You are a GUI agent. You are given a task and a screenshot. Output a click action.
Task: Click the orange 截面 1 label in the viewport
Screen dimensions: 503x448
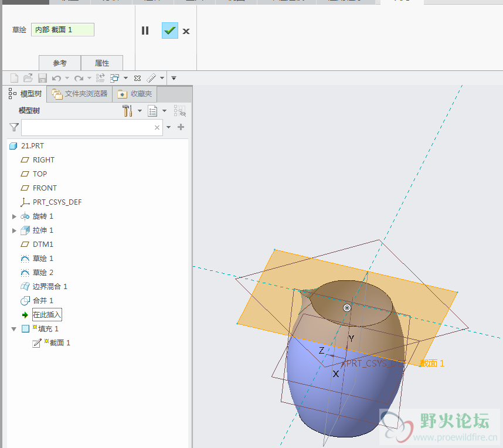click(x=432, y=364)
